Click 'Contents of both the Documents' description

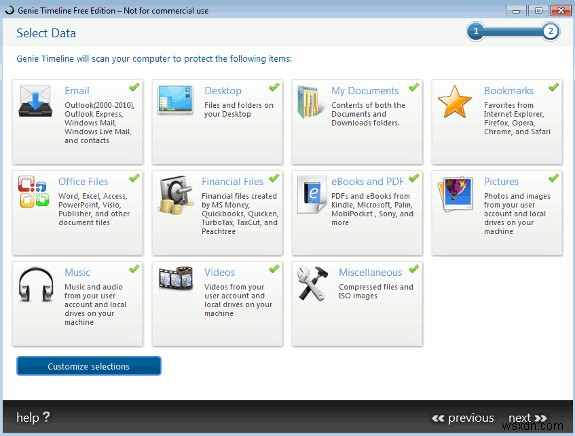[368, 114]
